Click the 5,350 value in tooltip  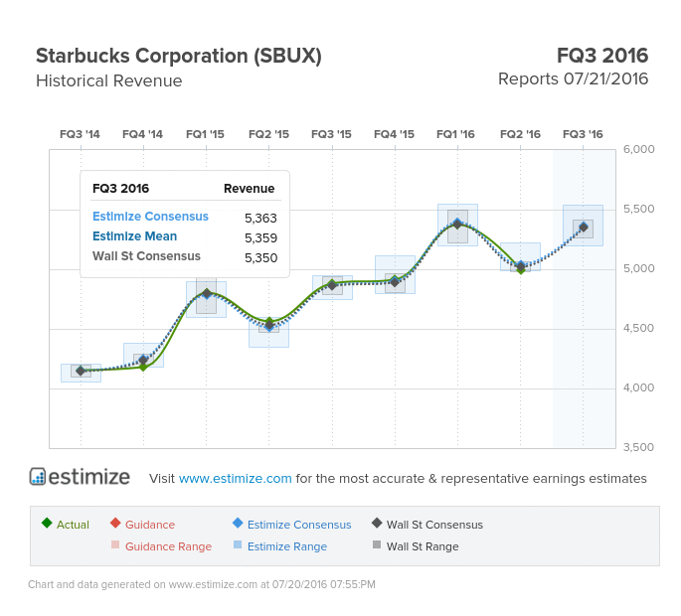[x=260, y=258]
